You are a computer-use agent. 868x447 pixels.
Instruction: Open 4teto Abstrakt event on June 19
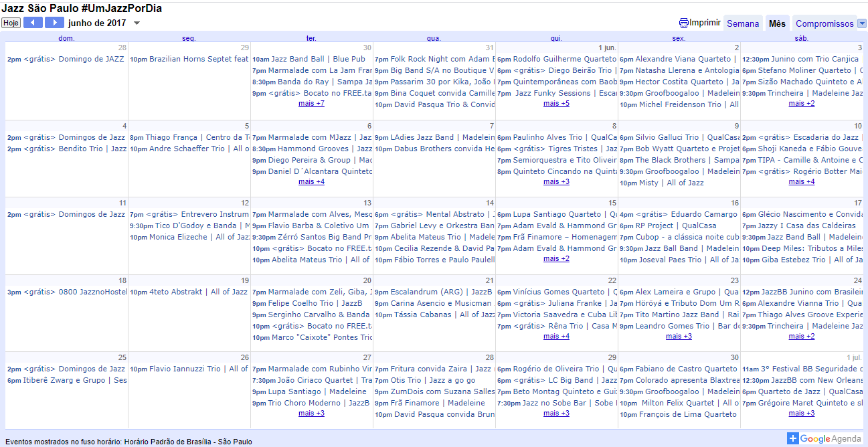[x=189, y=292]
